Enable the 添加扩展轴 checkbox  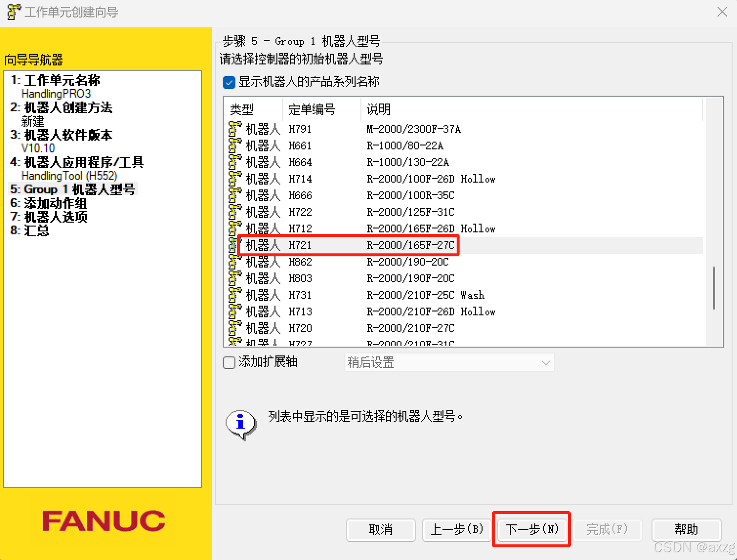click(229, 362)
